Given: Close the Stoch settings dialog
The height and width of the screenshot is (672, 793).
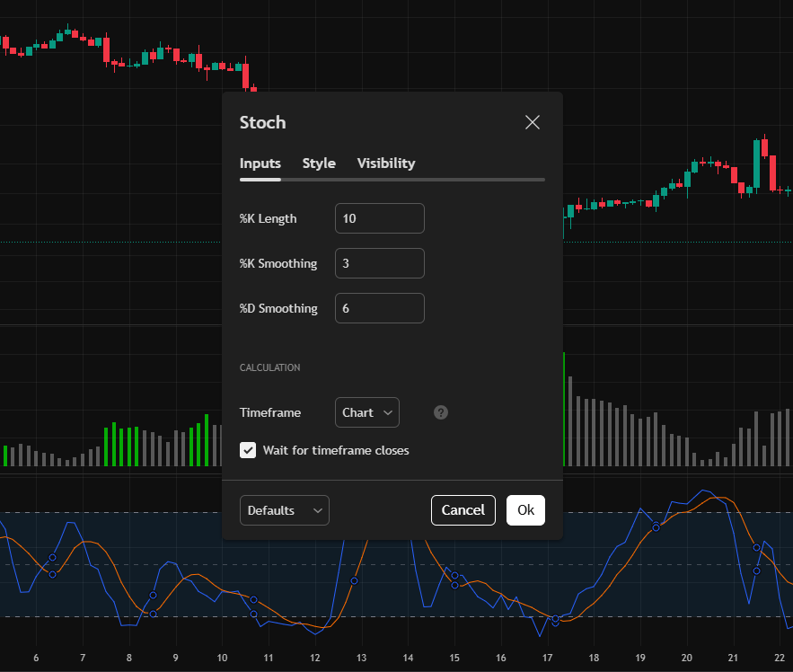Looking at the screenshot, I should tap(532, 122).
